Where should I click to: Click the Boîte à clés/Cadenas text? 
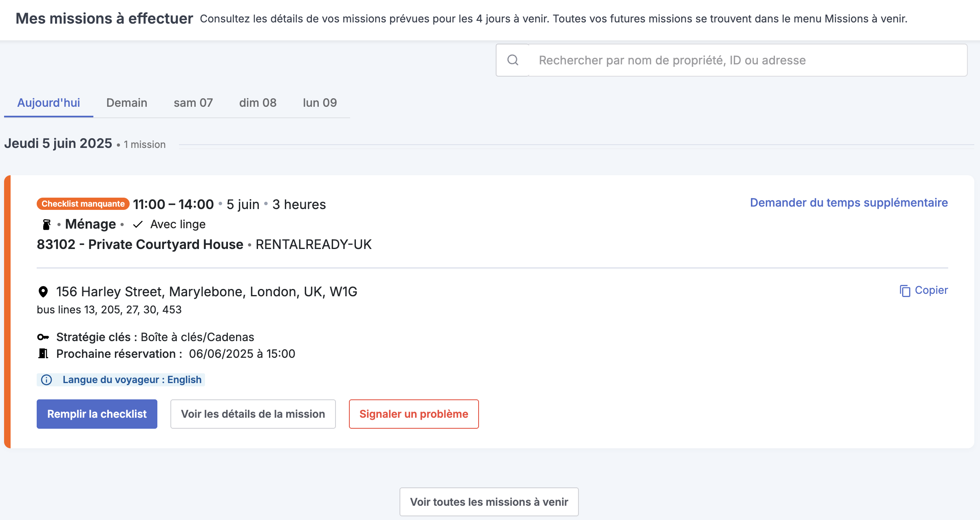(x=197, y=337)
